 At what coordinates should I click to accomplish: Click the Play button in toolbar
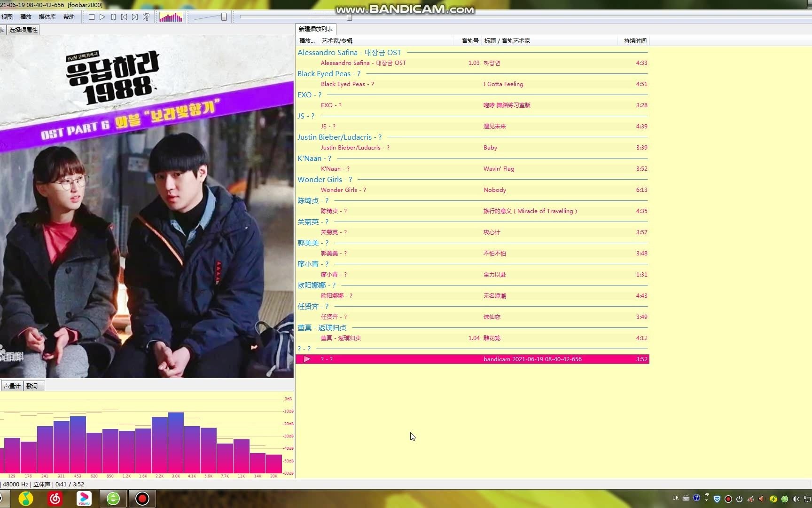click(x=102, y=17)
